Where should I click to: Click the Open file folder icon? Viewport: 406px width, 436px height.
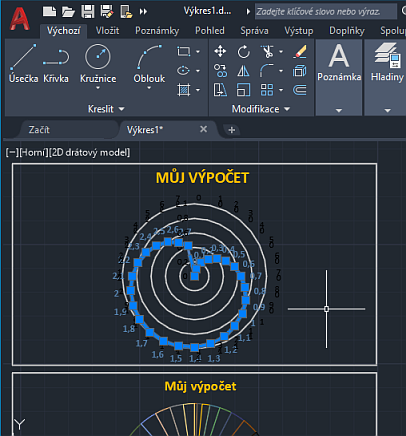68,12
